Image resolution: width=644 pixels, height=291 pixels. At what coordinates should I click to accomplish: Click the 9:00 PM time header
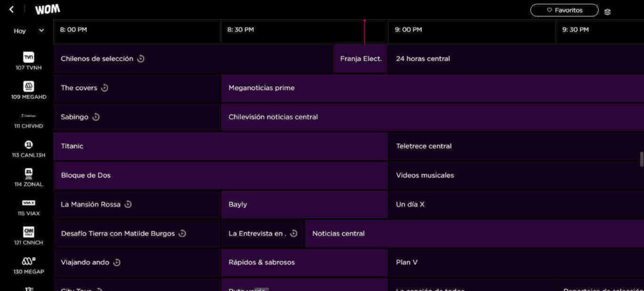408,30
